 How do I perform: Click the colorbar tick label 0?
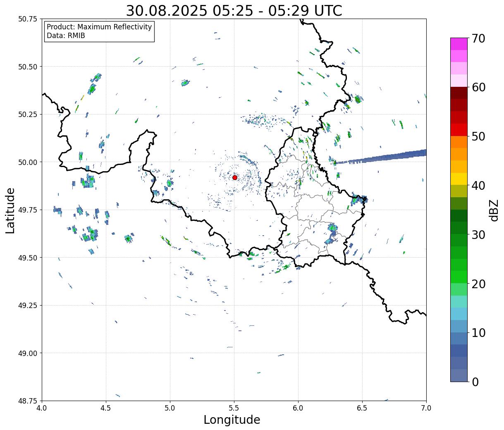pyautogui.click(x=475, y=382)
